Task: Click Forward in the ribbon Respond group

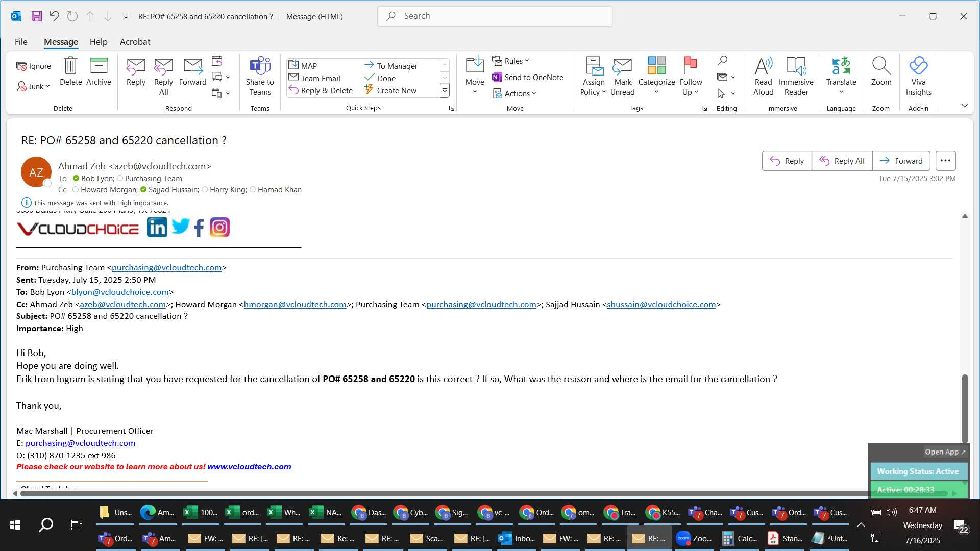Action: [192, 71]
